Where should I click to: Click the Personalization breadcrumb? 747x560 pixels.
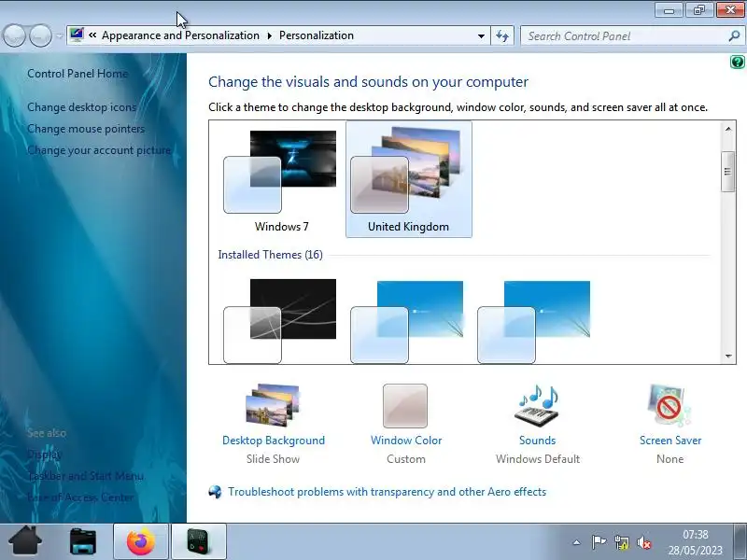317,35
